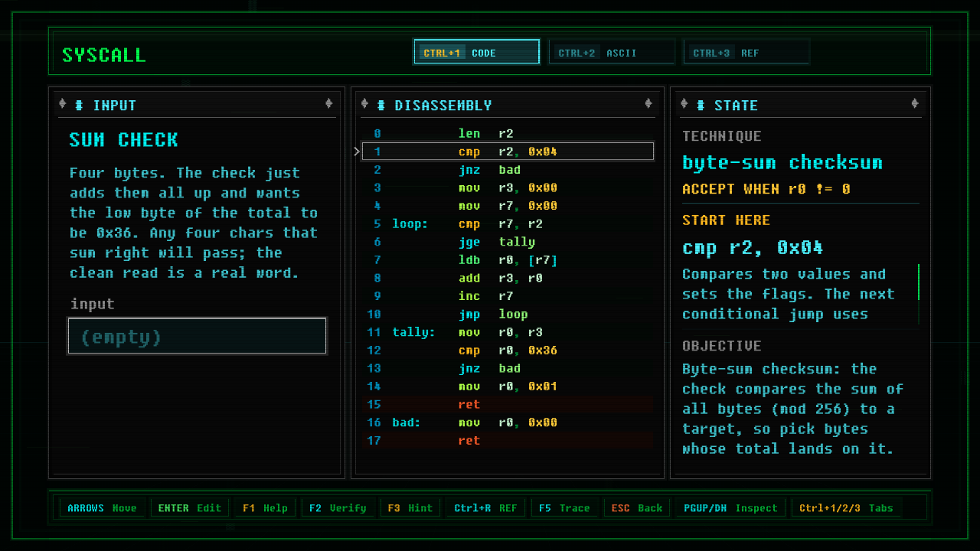Viewport: 980px width, 551px height.
Task: Select line 8 'add r3, r0'
Action: click(x=508, y=278)
